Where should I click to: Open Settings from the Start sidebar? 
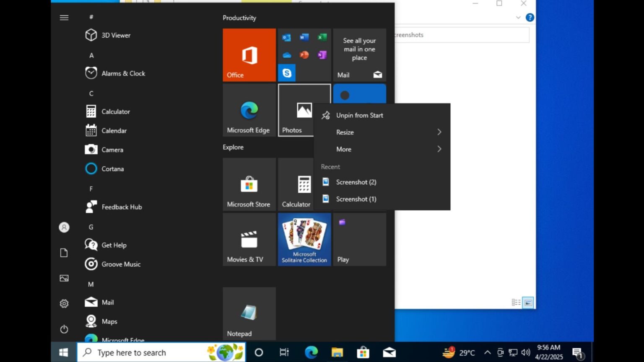click(x=64, y=303)
